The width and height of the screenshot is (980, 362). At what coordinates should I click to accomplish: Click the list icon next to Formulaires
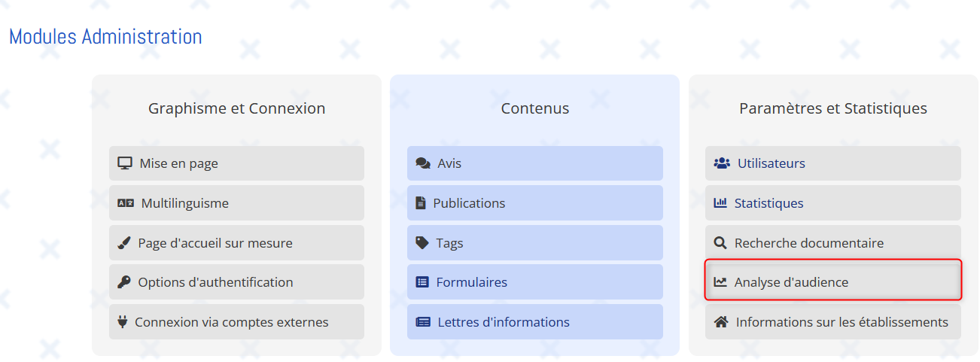[x=422, y=282]
